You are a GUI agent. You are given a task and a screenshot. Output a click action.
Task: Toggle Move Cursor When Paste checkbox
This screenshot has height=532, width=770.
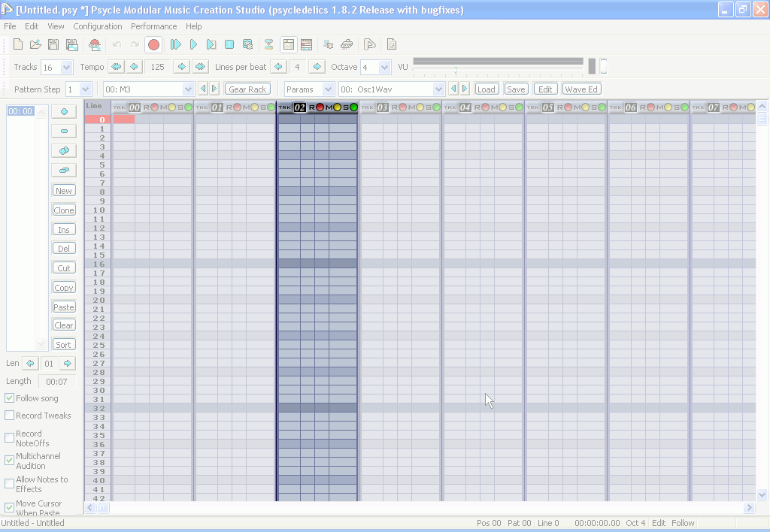pyautogui.click(x=9, y=507)
